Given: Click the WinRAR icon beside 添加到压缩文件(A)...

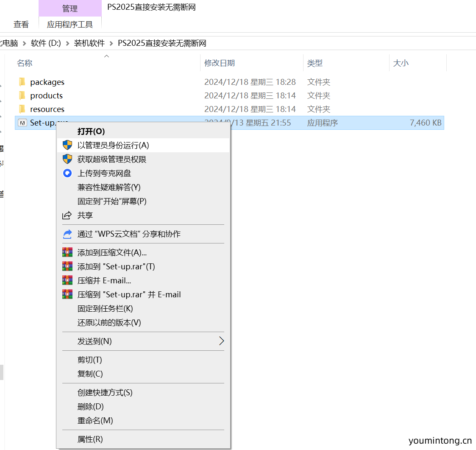Looking at the screenshot, I should click(67, 252).
